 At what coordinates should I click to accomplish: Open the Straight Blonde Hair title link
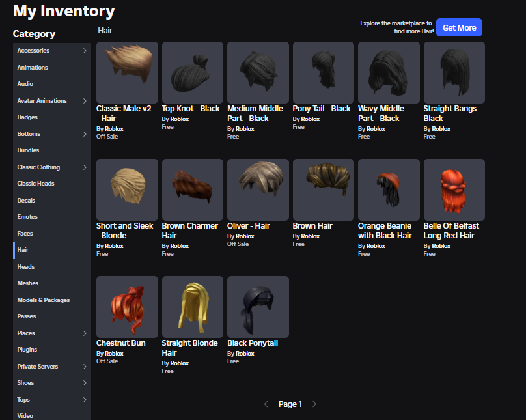click(x=189, y=348)
